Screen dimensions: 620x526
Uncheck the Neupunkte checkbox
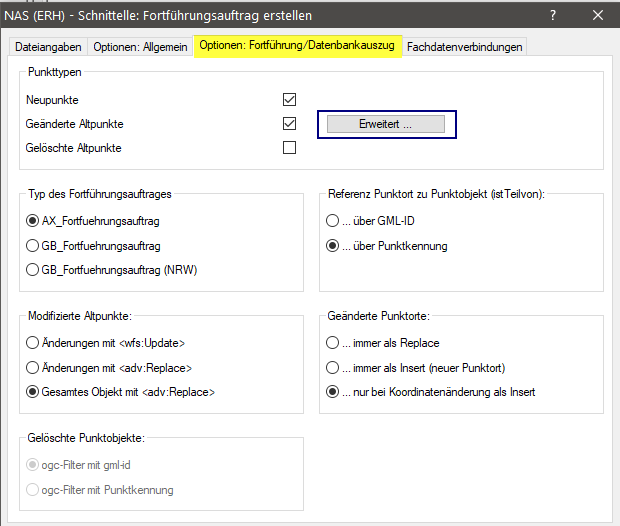coord(290,100)
